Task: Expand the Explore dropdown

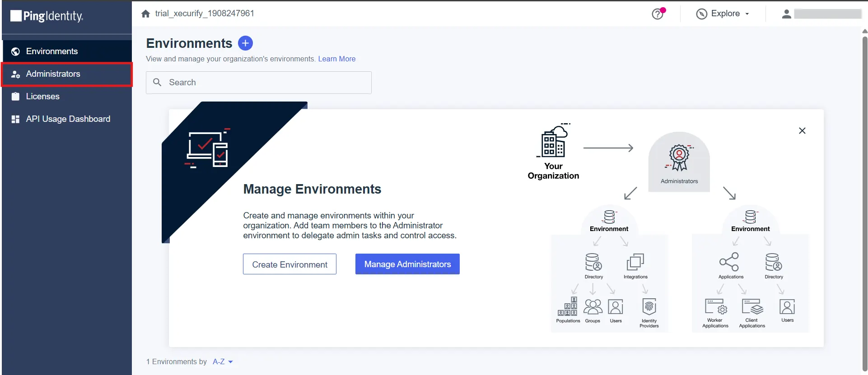Action: point(723,14)
